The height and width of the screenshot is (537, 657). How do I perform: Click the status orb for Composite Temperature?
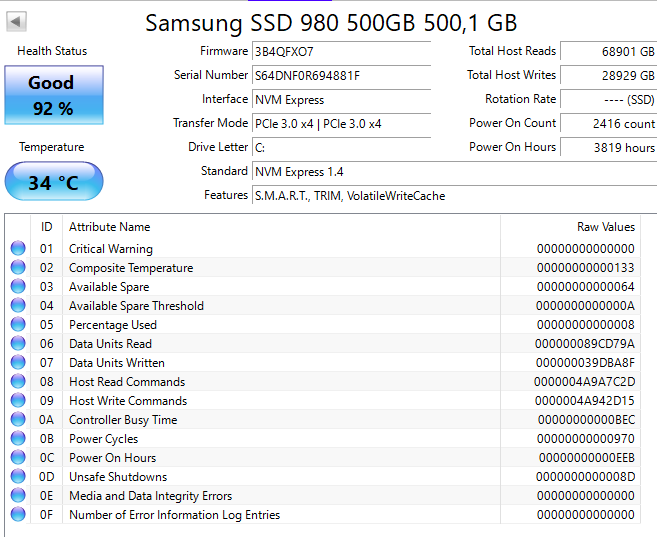point(18,267)
